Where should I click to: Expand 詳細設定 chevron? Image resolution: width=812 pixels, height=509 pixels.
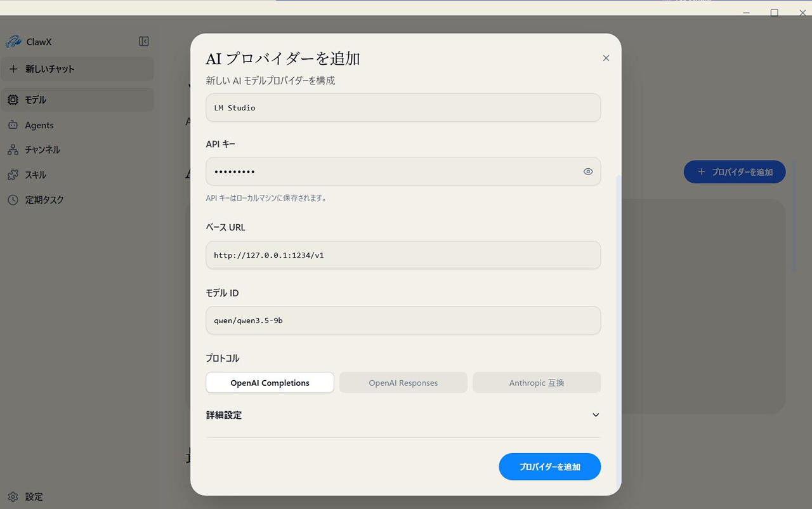(596, 415)
